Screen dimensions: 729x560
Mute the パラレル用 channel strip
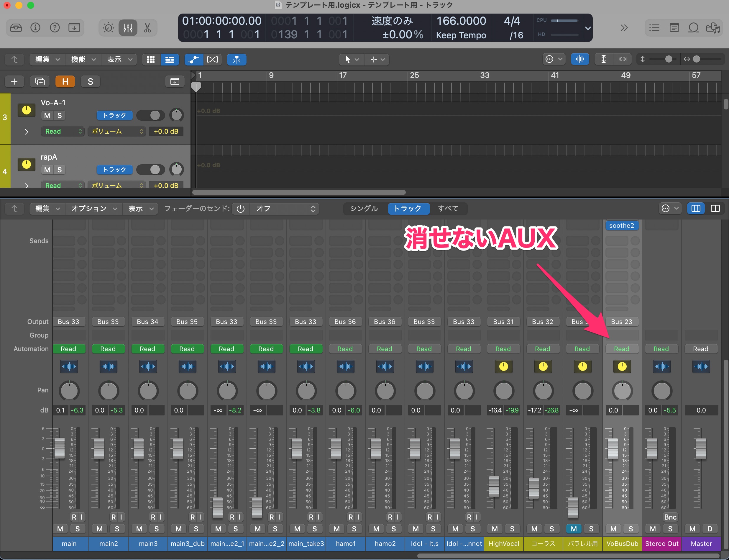pyautogui.click(x=573, y=529)
